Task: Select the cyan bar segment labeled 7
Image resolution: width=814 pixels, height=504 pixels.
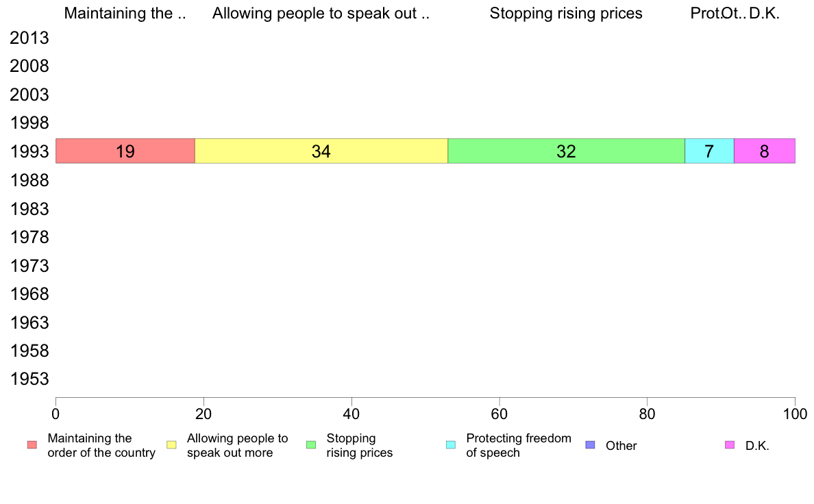Action: [709, 151]
